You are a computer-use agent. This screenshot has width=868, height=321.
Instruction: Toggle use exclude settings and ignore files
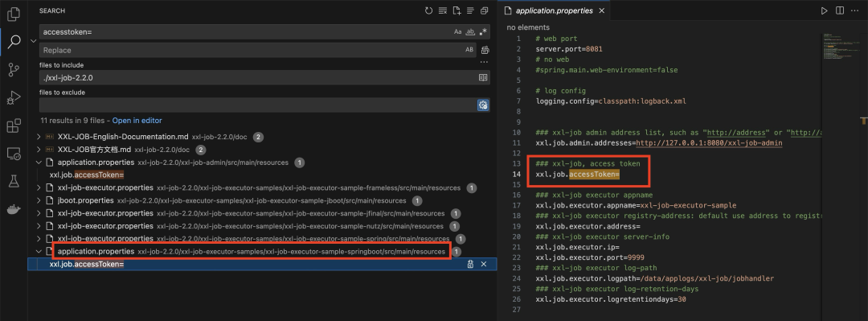[483, 105]
